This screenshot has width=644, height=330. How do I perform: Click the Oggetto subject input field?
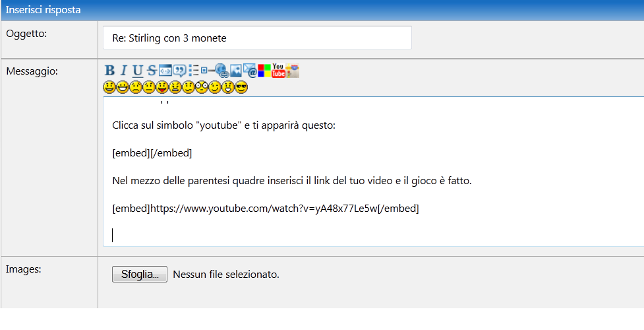coord(257,38)
